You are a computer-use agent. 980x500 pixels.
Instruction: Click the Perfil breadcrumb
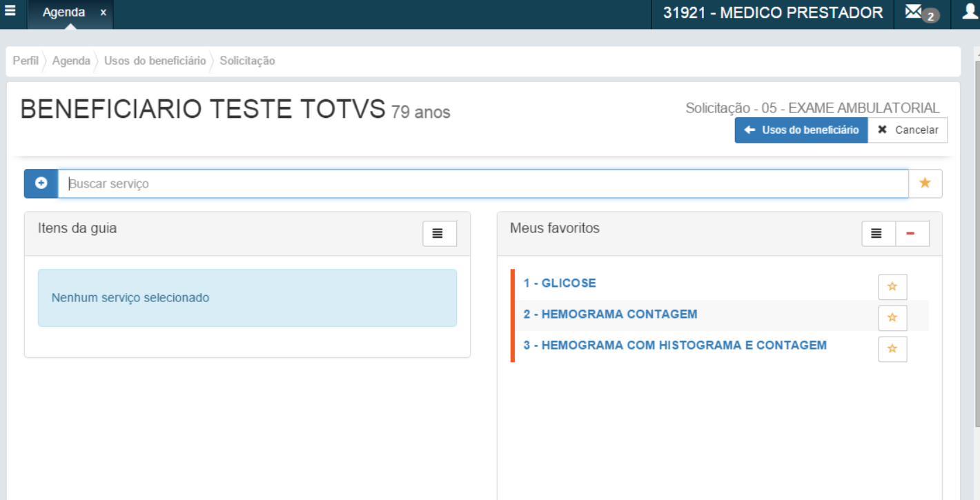[26, 61]
